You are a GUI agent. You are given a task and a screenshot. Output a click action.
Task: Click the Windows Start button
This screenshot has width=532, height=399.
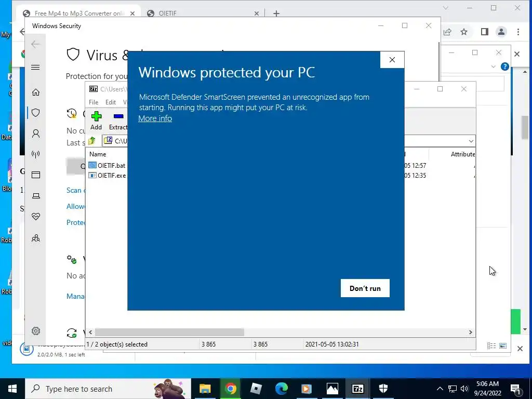click(12, 389)
